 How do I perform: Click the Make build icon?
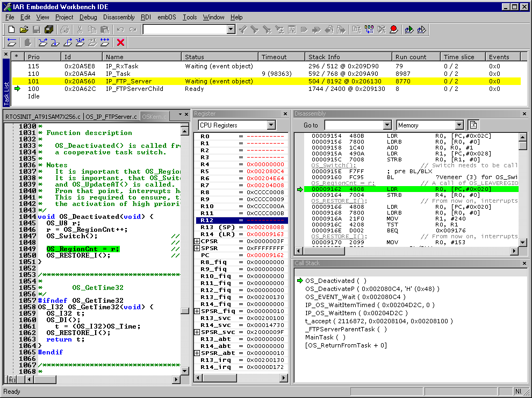pyautogui.click(x=369, y=30)
